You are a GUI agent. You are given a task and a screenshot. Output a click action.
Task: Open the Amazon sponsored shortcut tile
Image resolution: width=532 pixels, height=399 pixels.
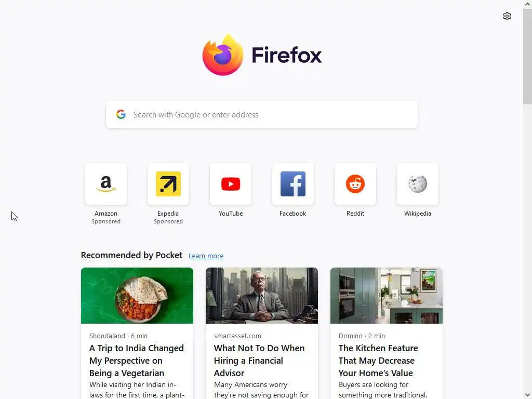coord(106,184)
